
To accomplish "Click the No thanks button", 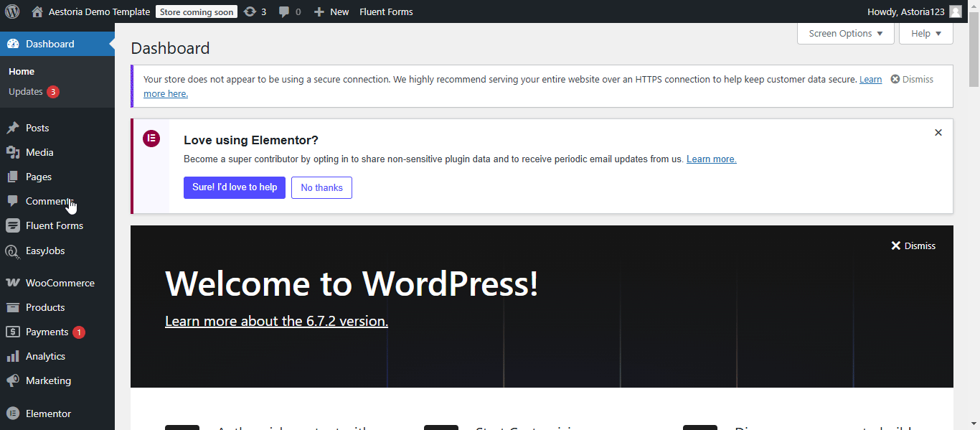I will tap(321, 187).
